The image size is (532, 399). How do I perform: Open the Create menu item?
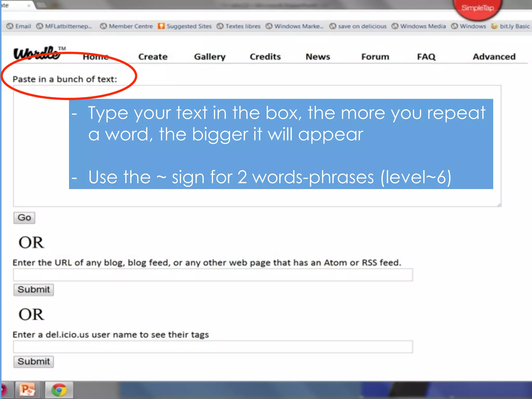153,57
